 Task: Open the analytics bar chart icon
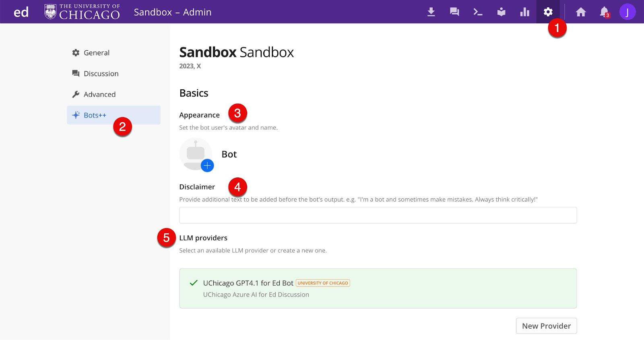point(524,12)
